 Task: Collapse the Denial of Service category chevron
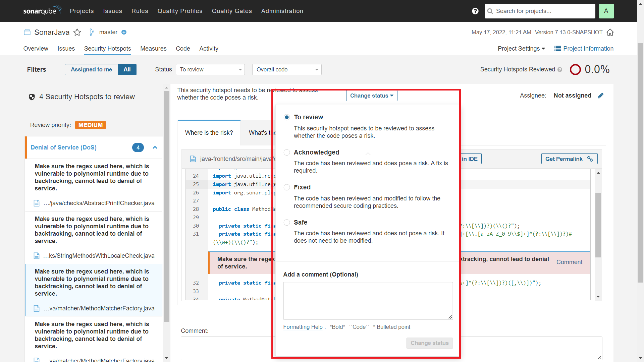(x=155, y=147)
